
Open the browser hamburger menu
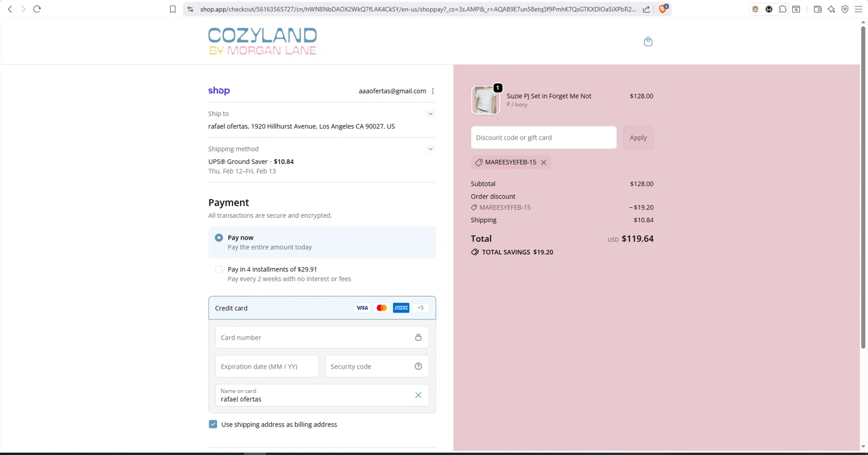click(859, 9)
